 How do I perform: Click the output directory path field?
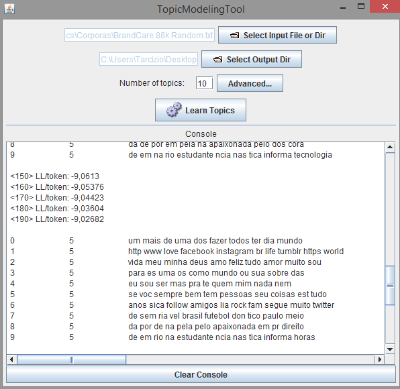[148, 59]
